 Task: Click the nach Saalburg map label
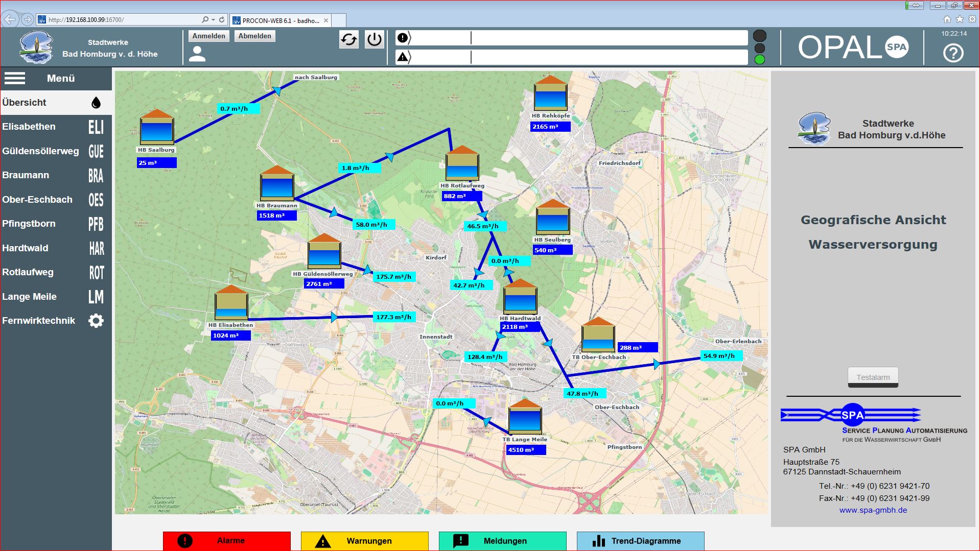click(x=316, y=78)
